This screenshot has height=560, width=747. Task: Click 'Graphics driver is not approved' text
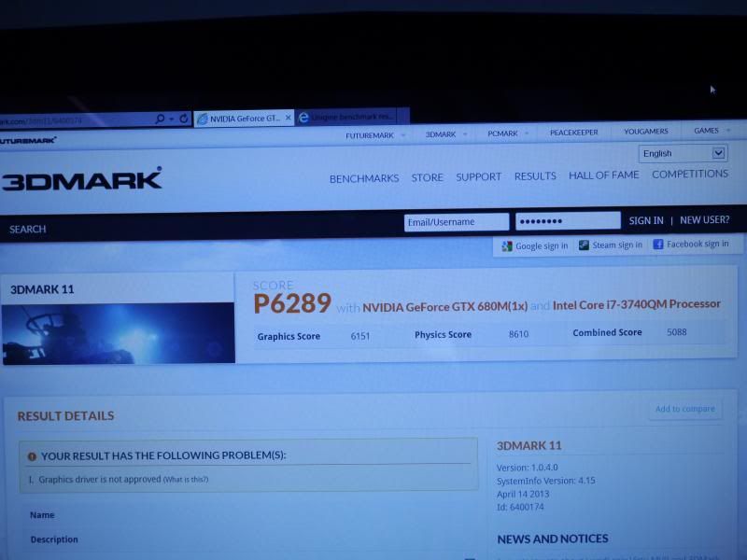(100, 479)
